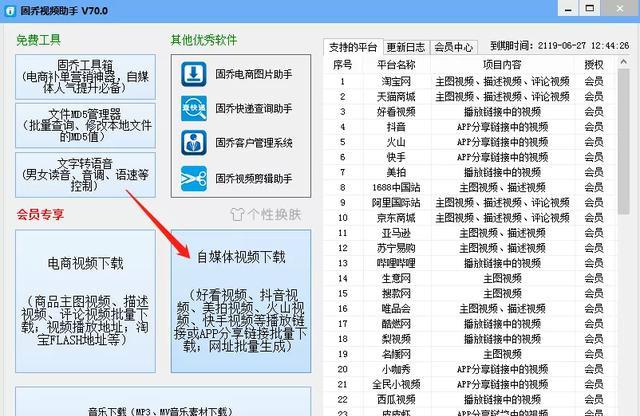640x416 pixels.
Task: Click the 固乔视频剪辑助手 scissors icon
Action: point(193,178)
